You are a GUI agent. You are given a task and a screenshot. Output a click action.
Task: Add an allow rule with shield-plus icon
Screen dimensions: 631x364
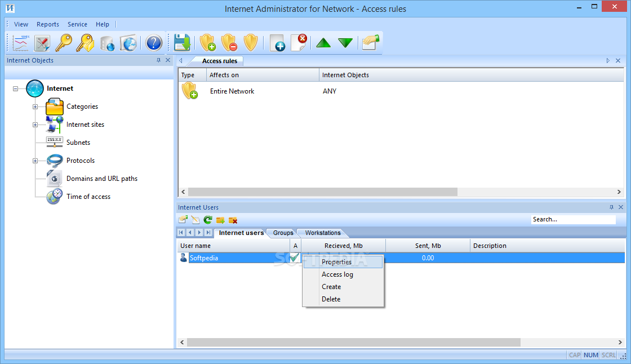tap(208, 43)
